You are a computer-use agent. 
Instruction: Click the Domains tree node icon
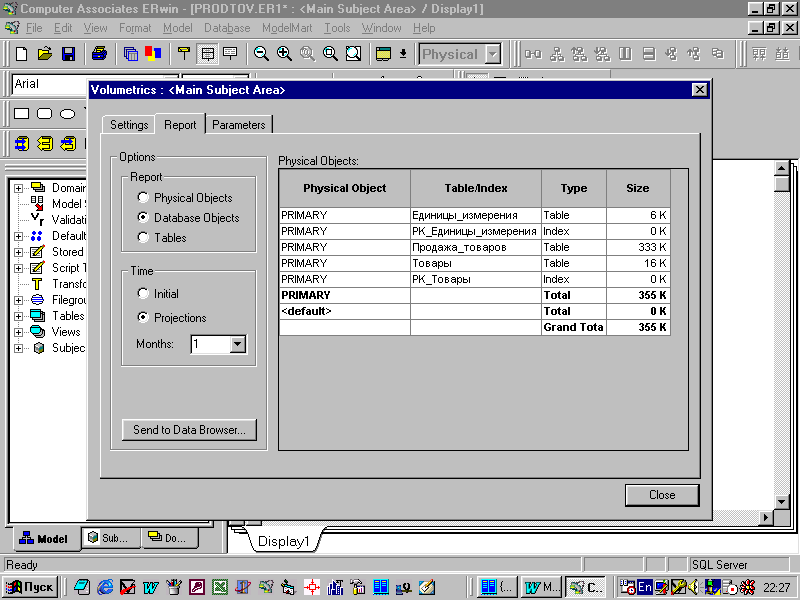pos(38,187)
